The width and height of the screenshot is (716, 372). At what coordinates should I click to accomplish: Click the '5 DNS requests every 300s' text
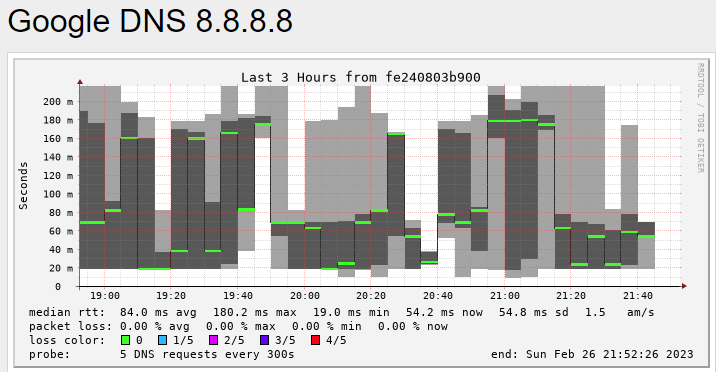coord(207,355)
